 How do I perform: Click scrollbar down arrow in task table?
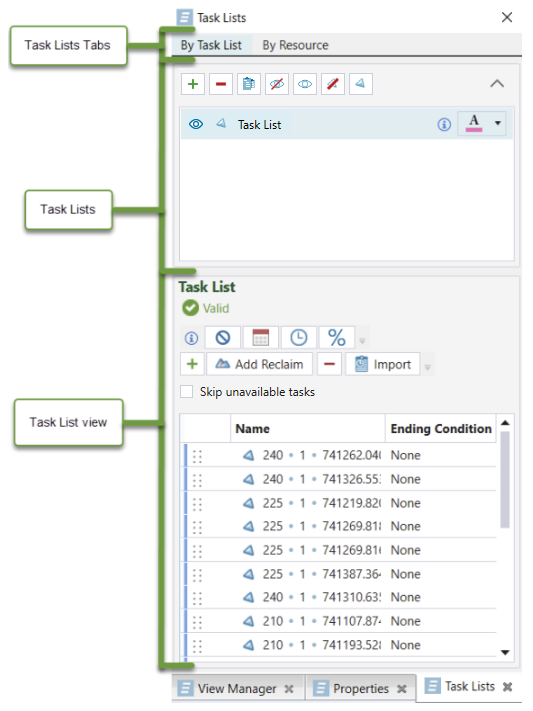505,652
